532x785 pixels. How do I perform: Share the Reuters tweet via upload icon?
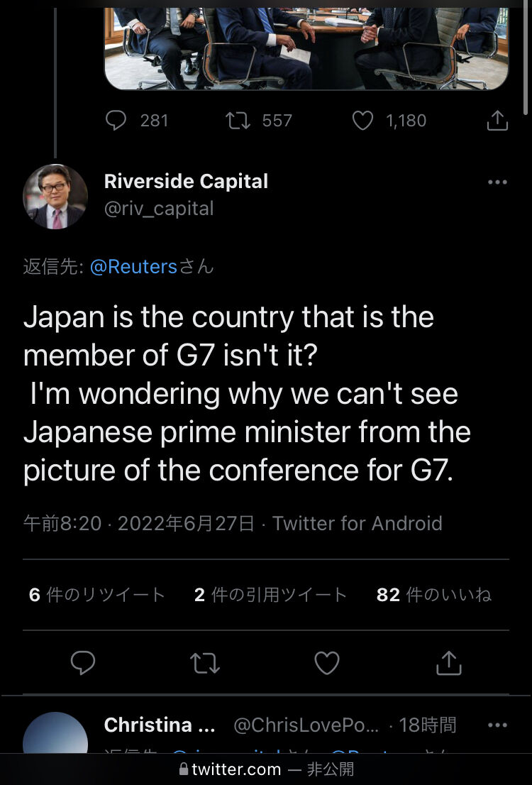point(497,121)
